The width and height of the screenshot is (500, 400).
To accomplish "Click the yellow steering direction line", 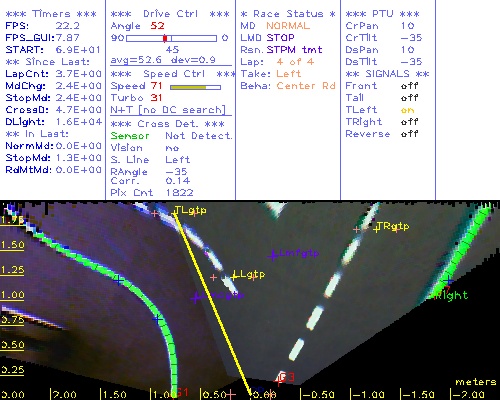I will tap(212, 303).
